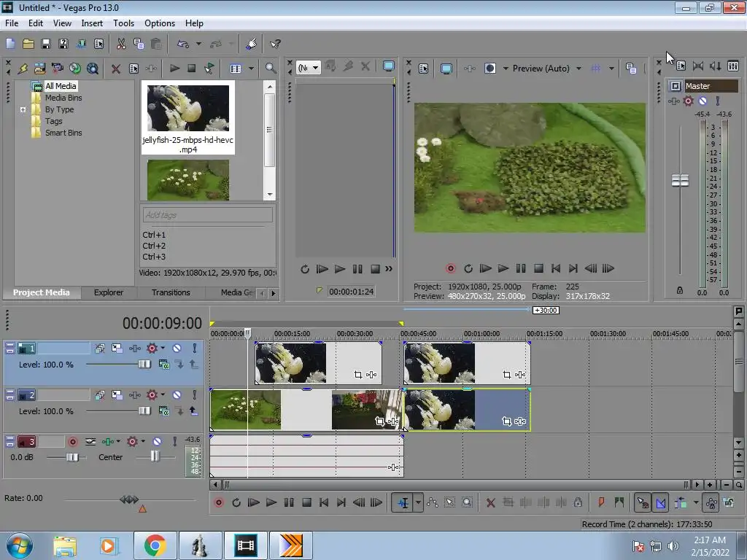The image size is (747, 560).
Task: Open the Views dropdown arrow in Project Media
Action: point(251,69)
